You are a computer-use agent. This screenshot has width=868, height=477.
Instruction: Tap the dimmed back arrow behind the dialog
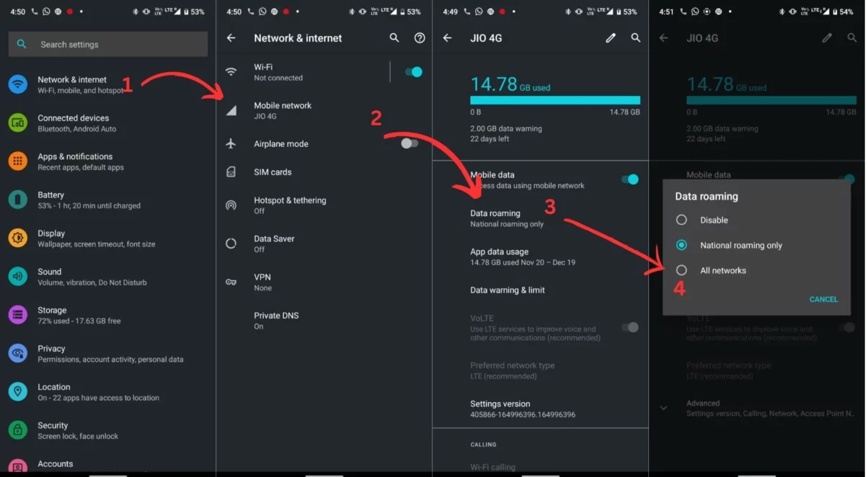[x=664, y=38]
